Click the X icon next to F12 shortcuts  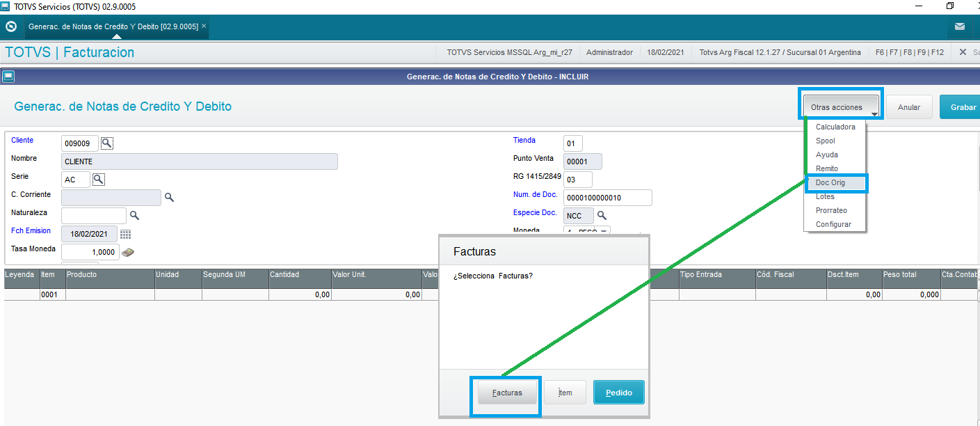tap(963, 52)
